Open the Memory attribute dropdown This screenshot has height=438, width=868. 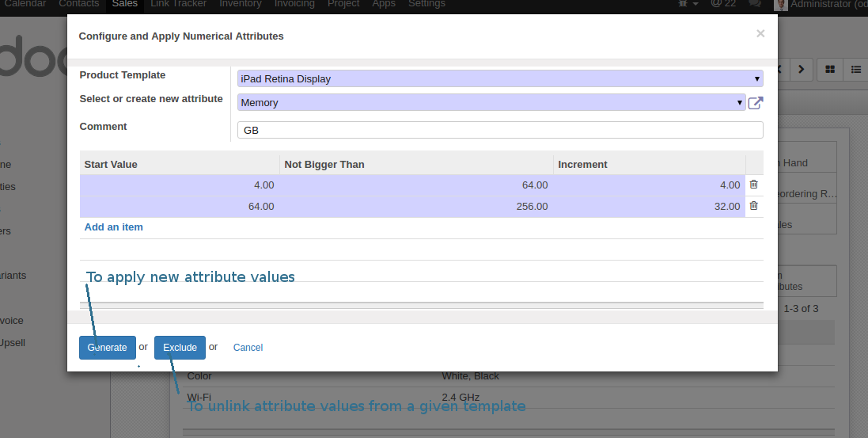point(491,103)
